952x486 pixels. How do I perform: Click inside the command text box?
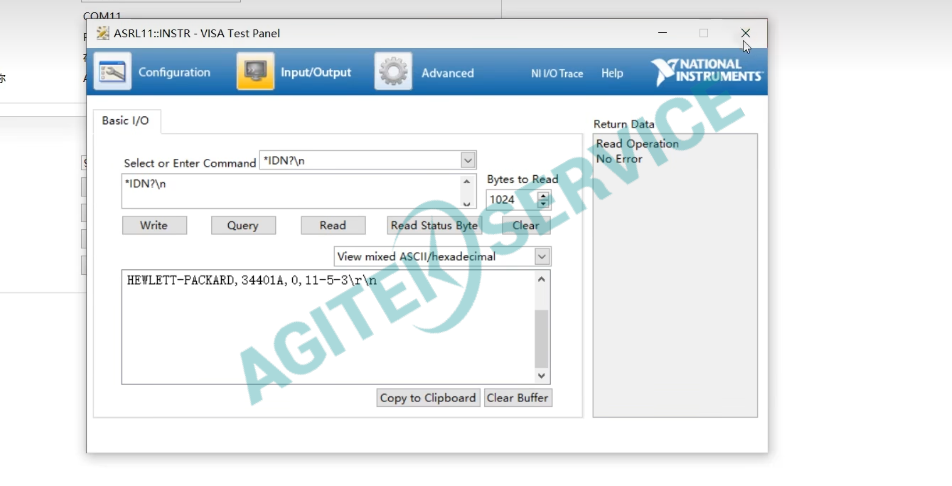coord(291,191)
